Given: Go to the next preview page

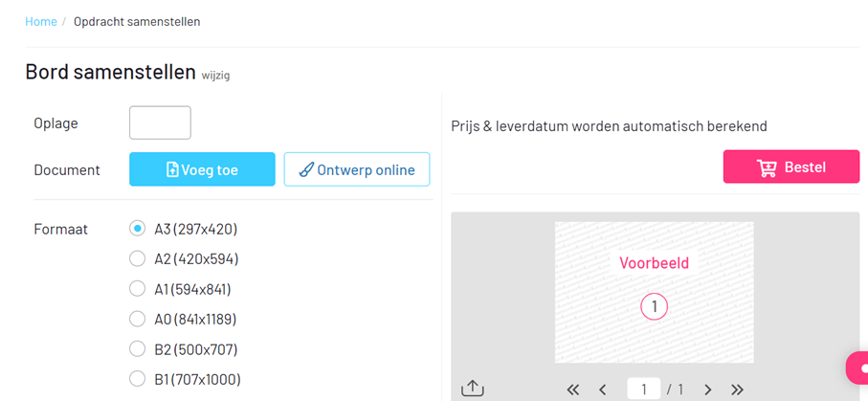Looking at the screenshot, I should pyautogui.click(x=708, y=390).
